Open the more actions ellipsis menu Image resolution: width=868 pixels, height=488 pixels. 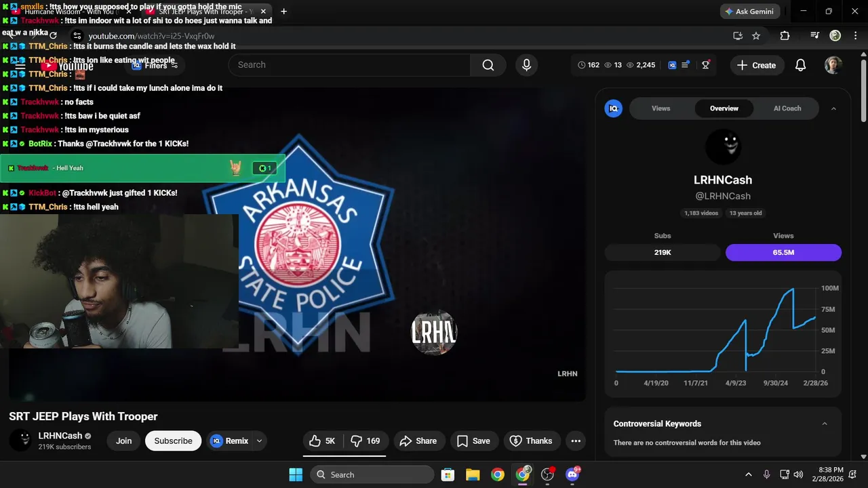coord(576,441)
